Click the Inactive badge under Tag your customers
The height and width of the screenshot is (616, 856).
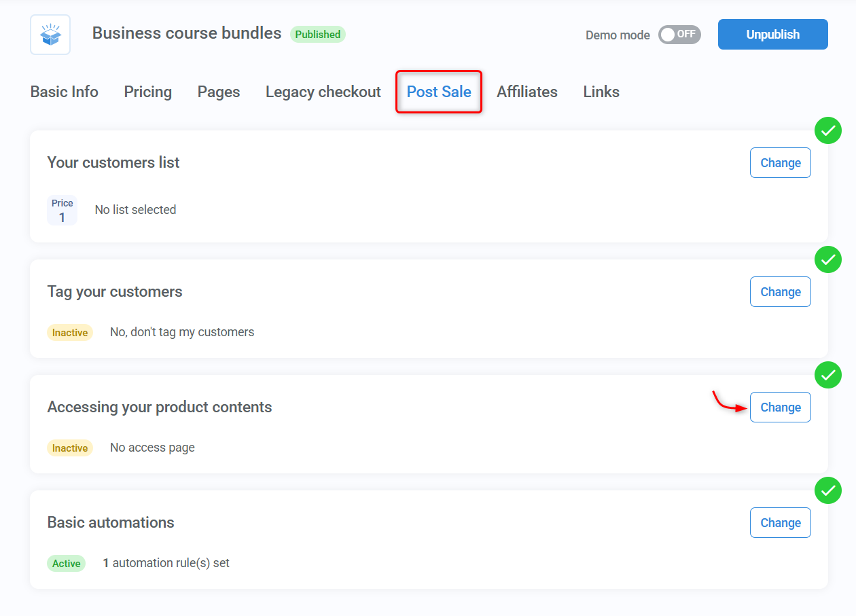pos(70,332)
